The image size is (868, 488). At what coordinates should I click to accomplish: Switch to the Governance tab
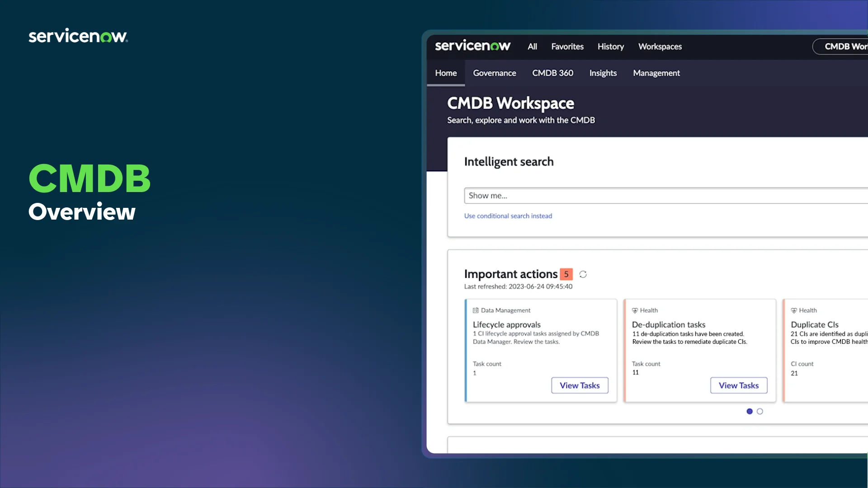494,73
